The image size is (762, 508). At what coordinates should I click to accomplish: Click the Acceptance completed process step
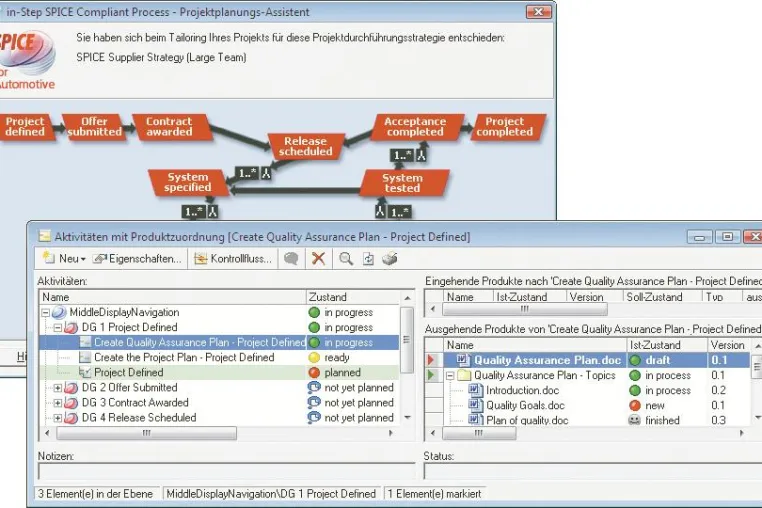416,127
